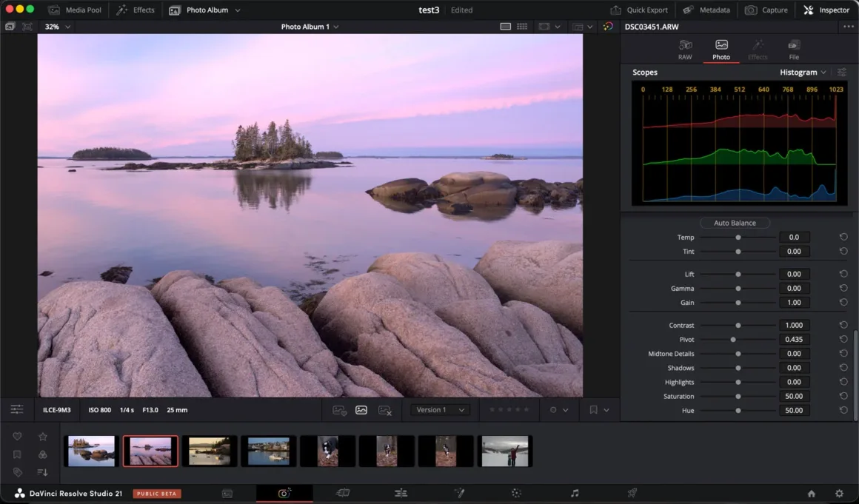Viewport: 859px width, 504px height.
Task: Click the Saturation slider handle
Action: click(x=738, y=397)
